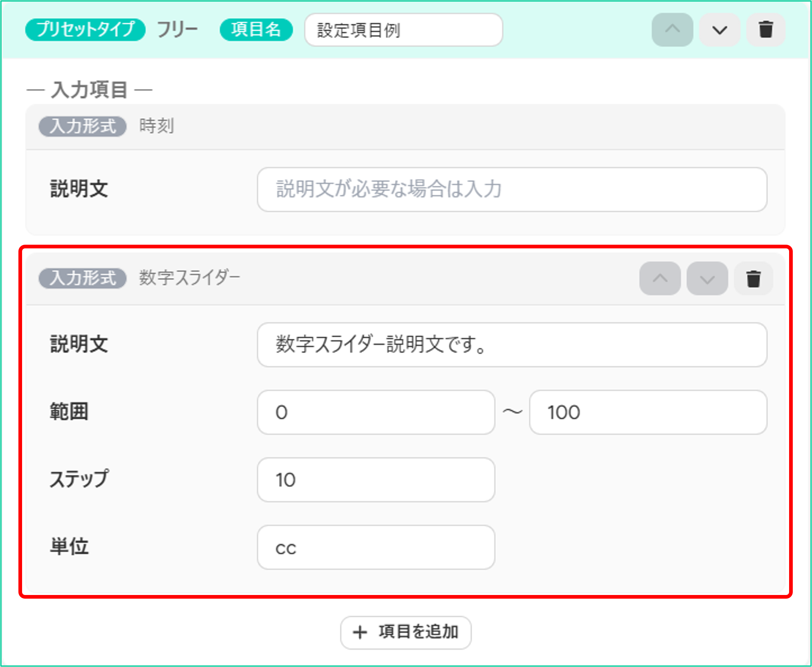Move preset down with the chevron-down button
Image resolution: width=812 pixels, height=667 pixels.
[x=719, y=30]
